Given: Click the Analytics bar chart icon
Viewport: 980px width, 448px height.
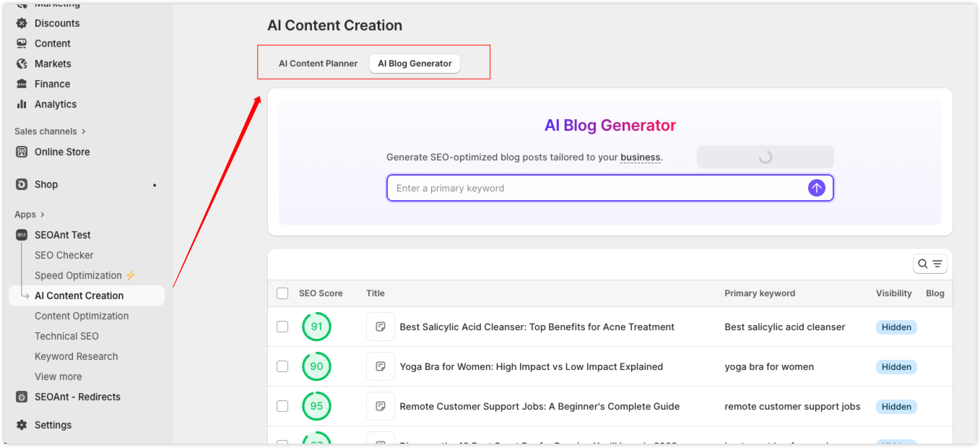Looking at the screenshot, I should 22,104.
